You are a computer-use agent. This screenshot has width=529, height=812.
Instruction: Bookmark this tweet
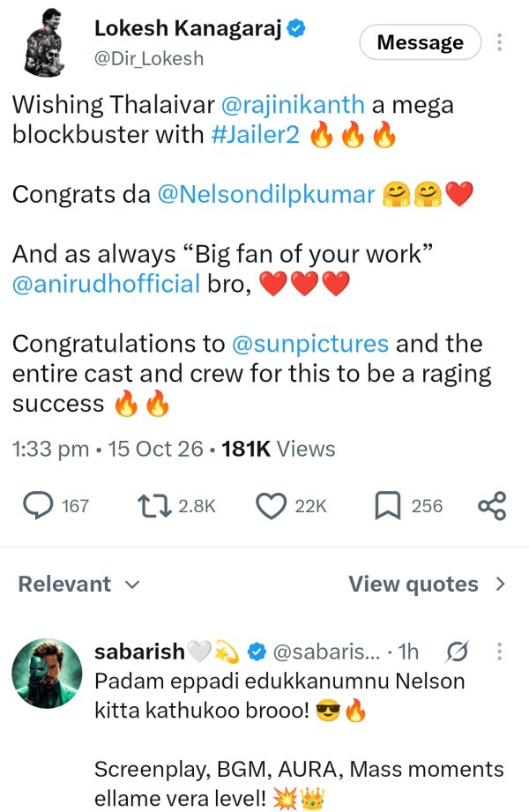coord(388,505)
